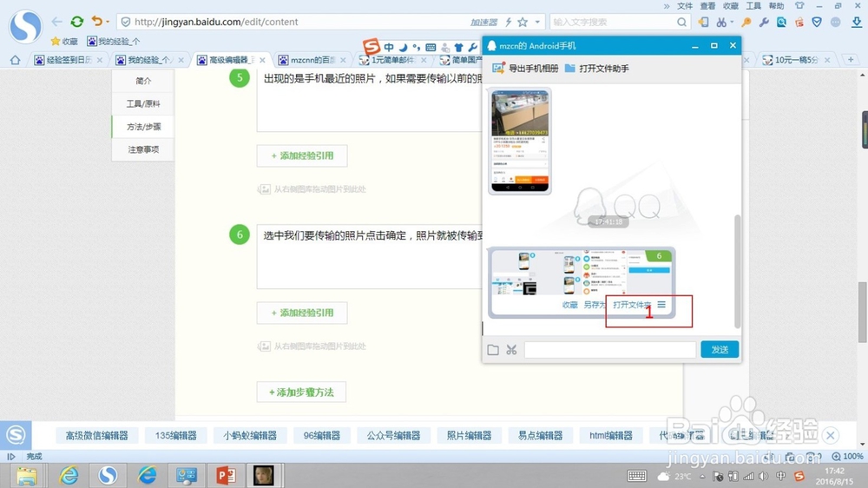This screenshot has height=488, width=868.
Task: Click the lightning accelerator icon in address bar
Action: pyautogui.click(x=508, y=22)
